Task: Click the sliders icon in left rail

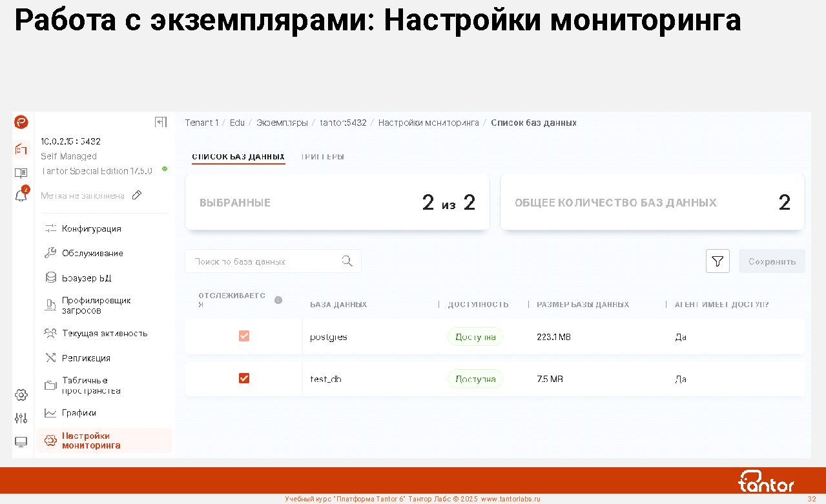Action: coord(21,418)
